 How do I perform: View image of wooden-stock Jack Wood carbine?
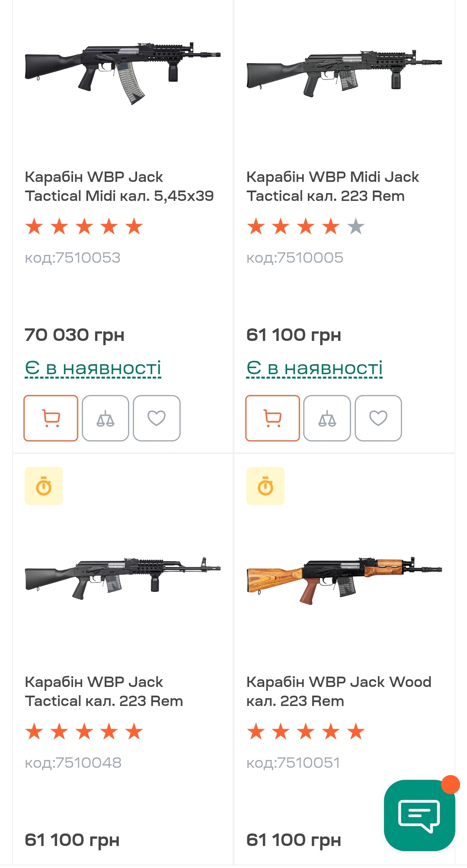(x=344, y=579)
